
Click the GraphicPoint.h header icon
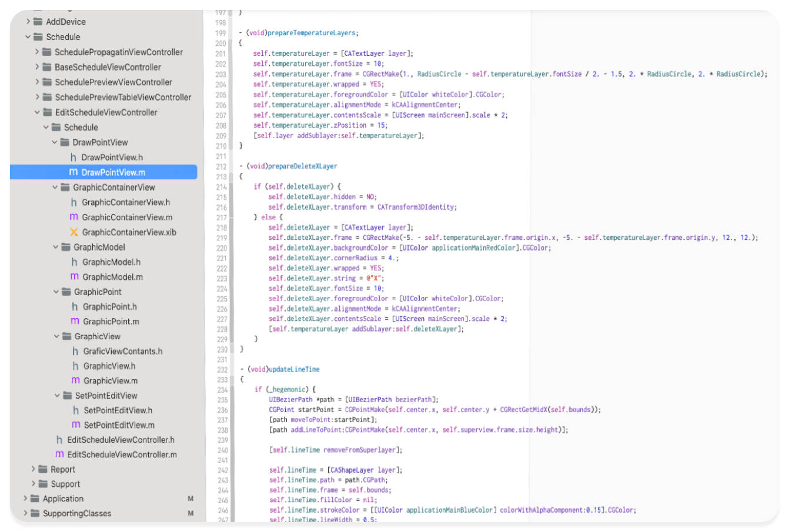pyautogui.click(x=75, y=307)
